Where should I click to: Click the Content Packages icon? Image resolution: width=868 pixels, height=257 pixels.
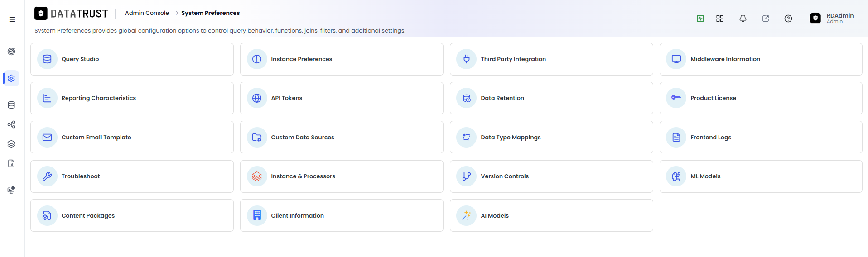click(x=47, y=216)
